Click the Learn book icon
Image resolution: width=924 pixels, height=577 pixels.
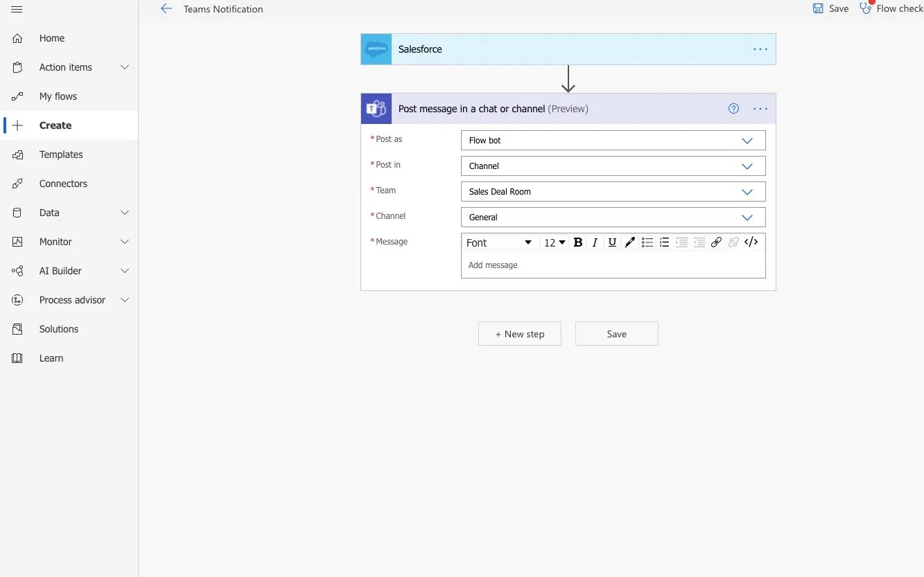tap(17, 358)
